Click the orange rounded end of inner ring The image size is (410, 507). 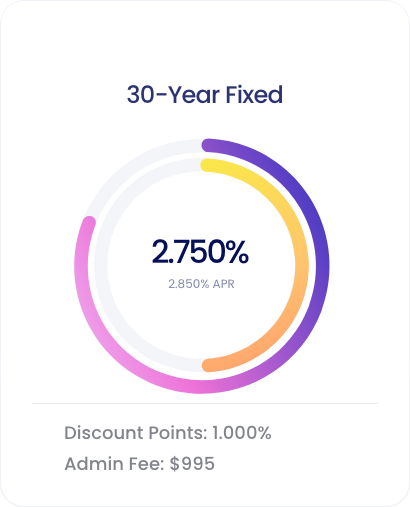[209, 365]
